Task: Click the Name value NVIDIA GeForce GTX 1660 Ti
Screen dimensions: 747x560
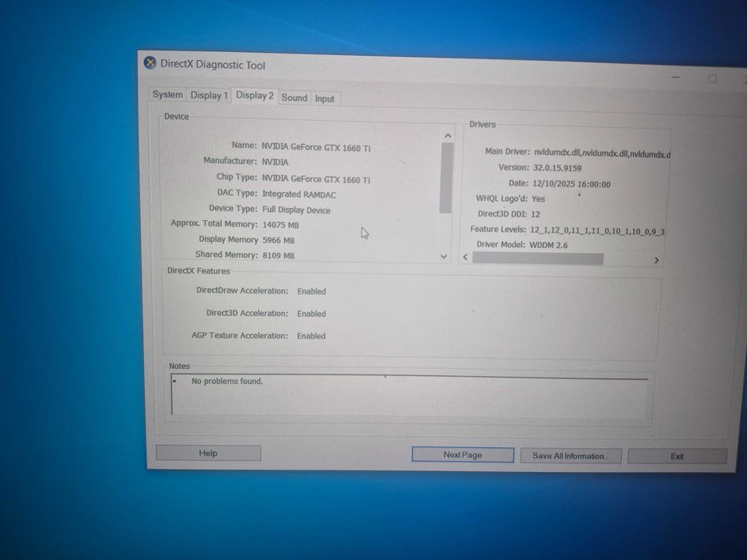Action: pos(316,148)
